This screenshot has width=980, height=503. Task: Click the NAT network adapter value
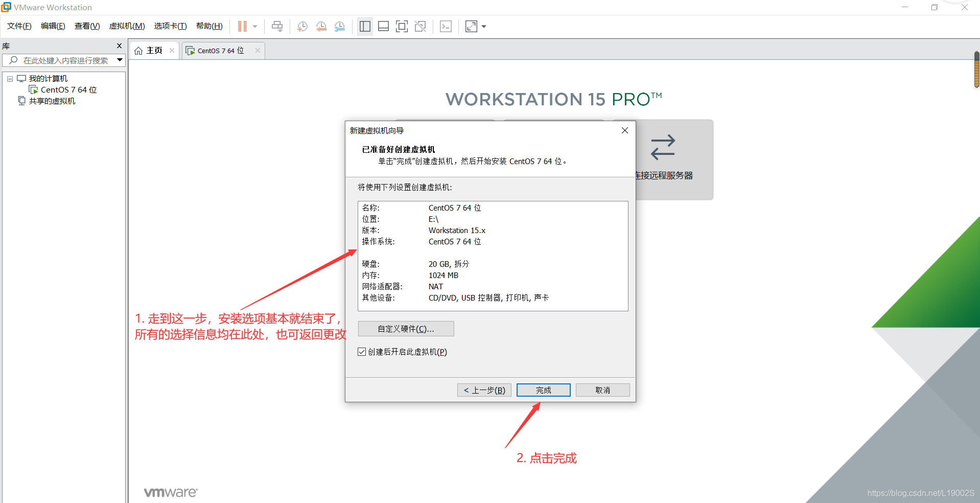click(x=436, y=287)
